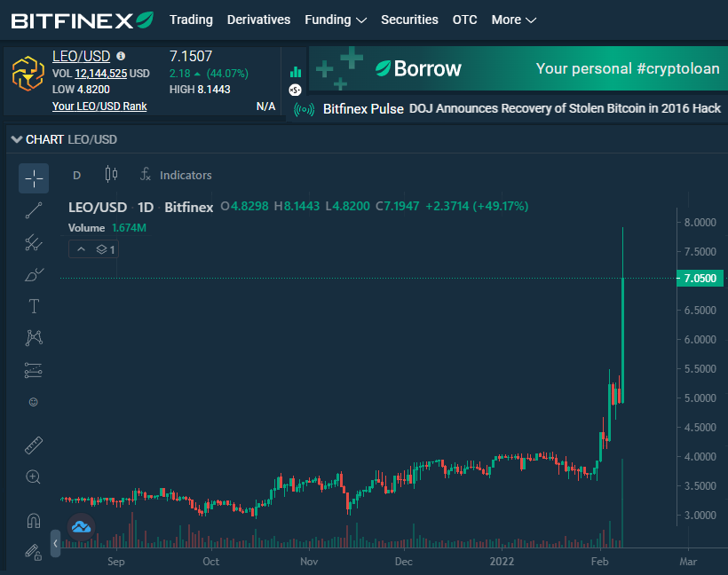This screenshot has width=728, height=575.
Task: Toggle lock all drawing tools
Action: 34,552
